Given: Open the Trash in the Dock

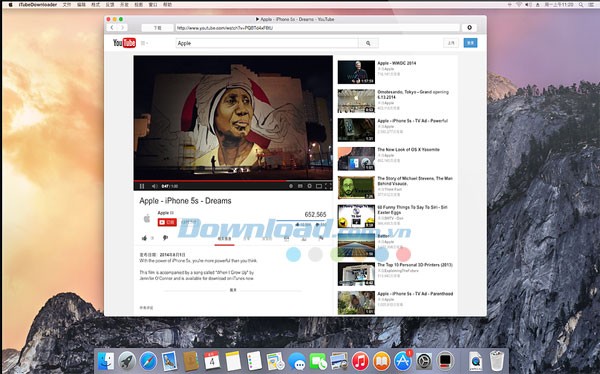Looking at the screenshot, I should [x=497, y=361].
